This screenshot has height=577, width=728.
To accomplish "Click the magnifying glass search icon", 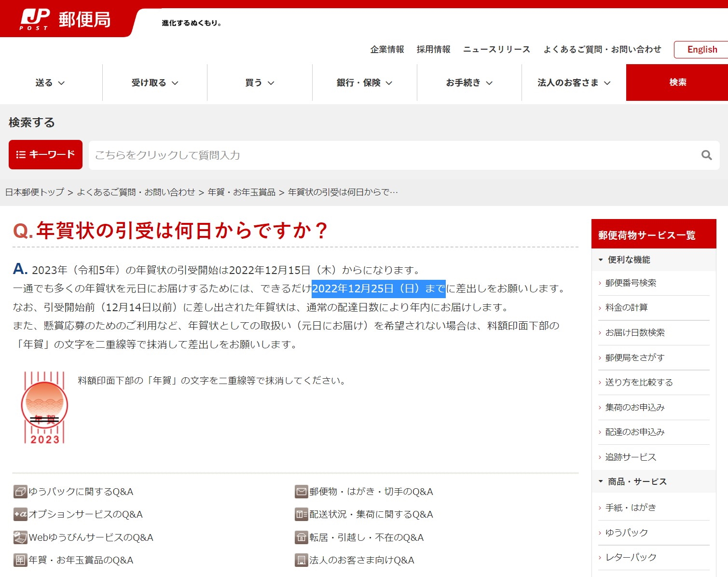I will (x=706, y=155).
